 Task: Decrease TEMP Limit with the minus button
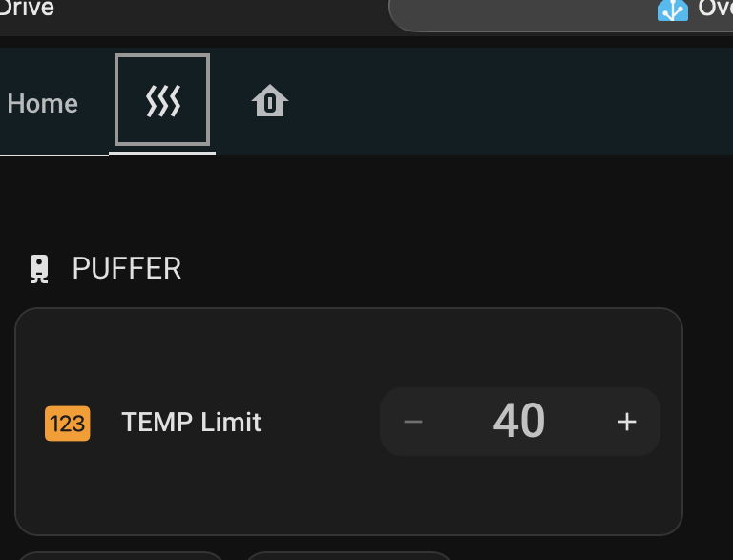click(413, 422)
